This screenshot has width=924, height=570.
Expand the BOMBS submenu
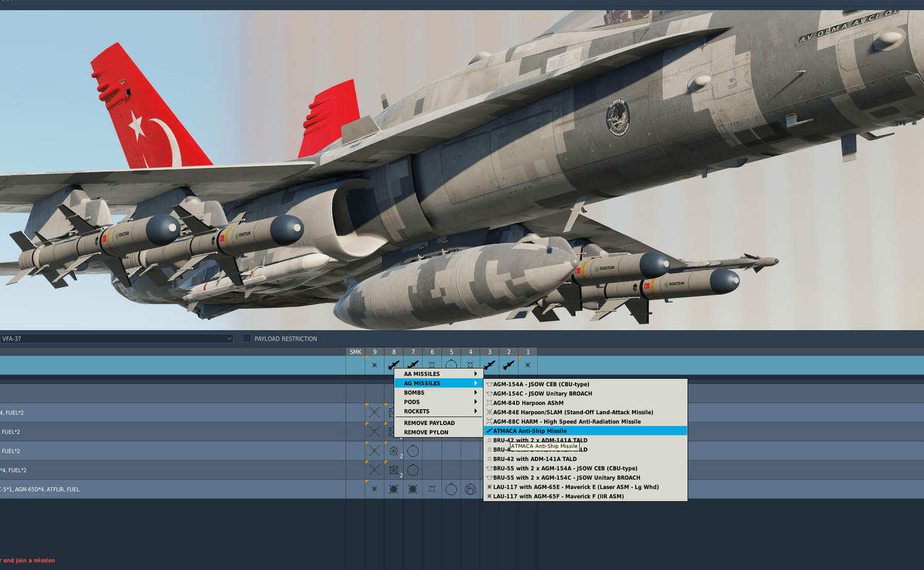point(438,392)
